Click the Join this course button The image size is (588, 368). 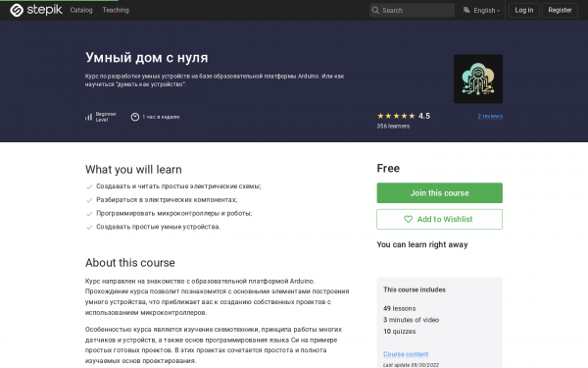pyautogui.click(x=439, y=193)
